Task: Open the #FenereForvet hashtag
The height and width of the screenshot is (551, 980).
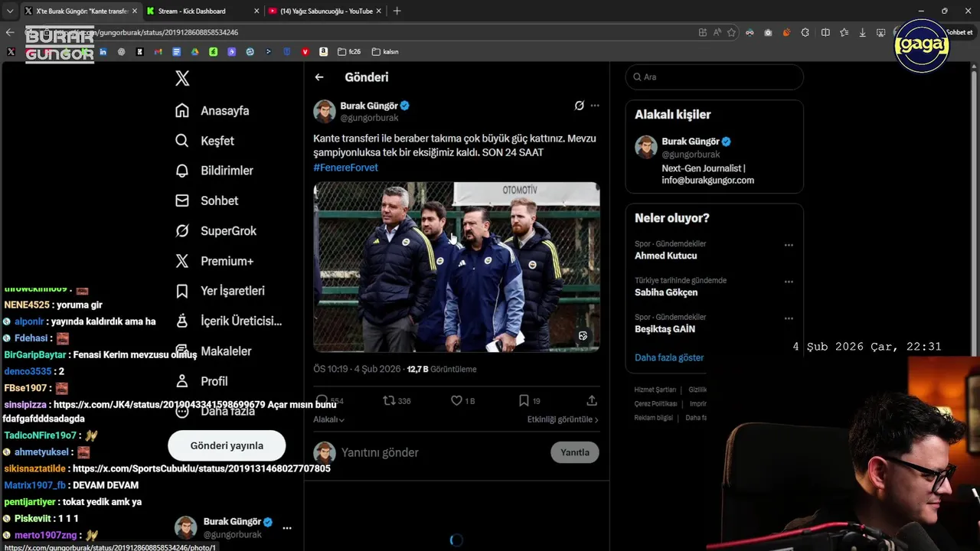Action: [345, 167]
